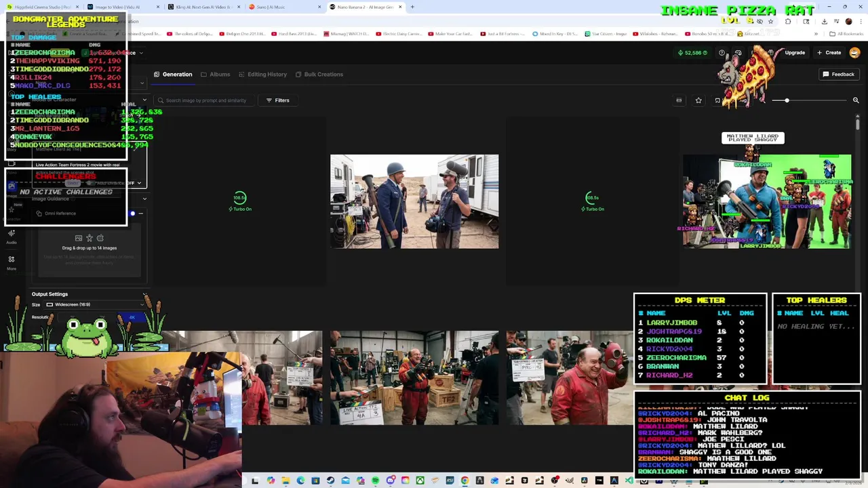Switch to the Generation tab
The width and height of the screenshot is (868, 488).
pyautogui.click(x=173, y=75)
